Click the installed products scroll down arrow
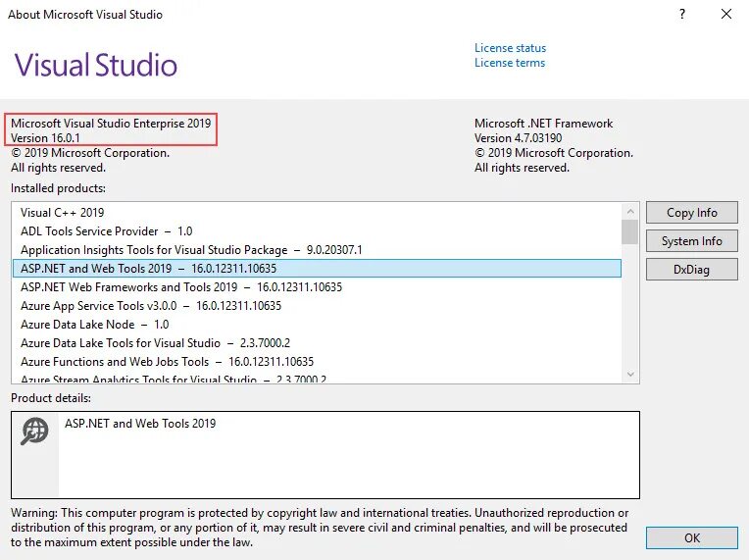The image size is (749, 560). 630,374
